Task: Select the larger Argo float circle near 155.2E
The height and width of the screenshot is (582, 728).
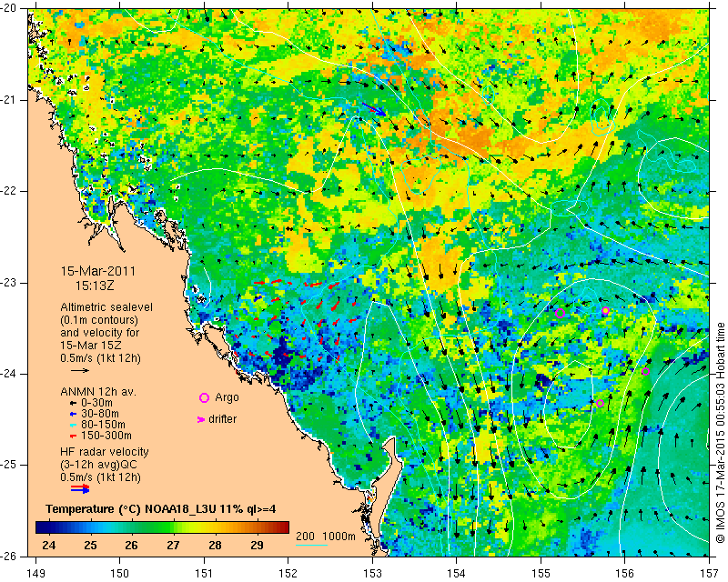Action: coord(560,313)
